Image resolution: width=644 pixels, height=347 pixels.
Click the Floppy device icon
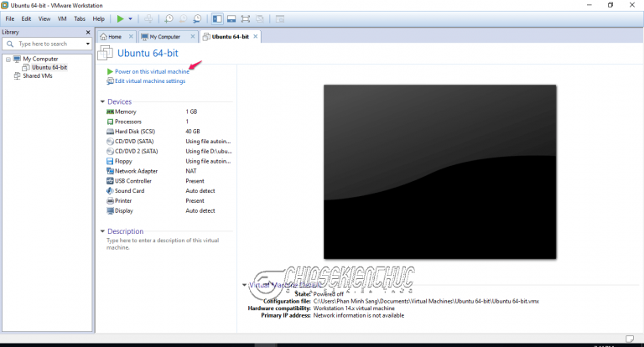(110, 161)
